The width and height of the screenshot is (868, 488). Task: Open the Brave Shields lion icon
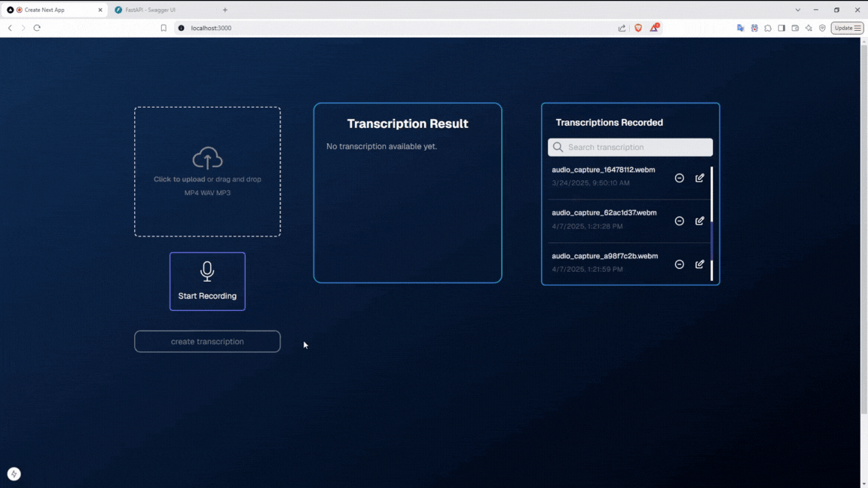tap(638, 28)
